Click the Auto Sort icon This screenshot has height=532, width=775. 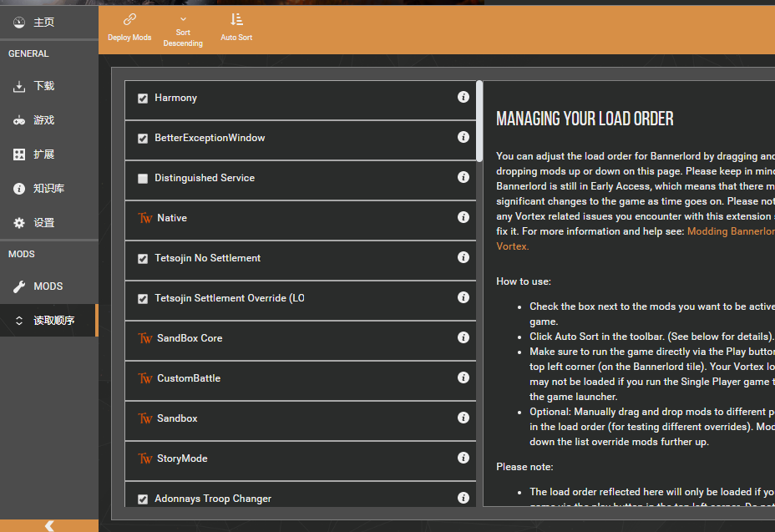click(x=236, y=19)
